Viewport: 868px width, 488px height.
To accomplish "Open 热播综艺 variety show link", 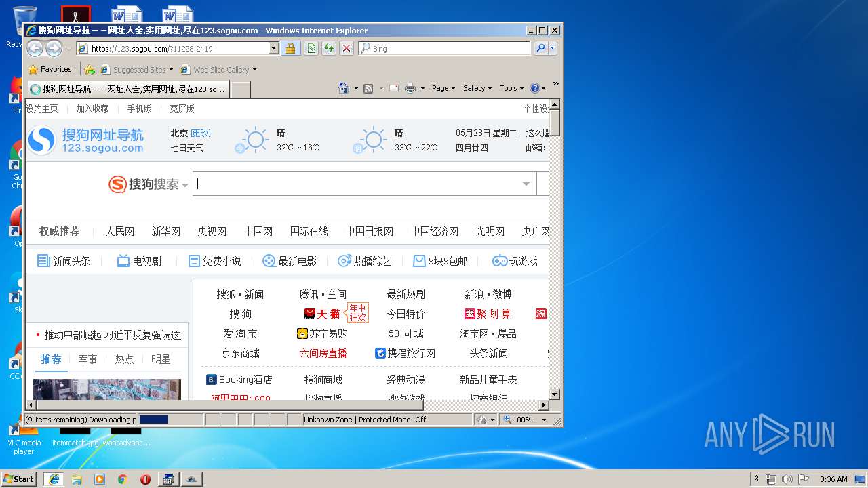I will [x=365, y=261].
